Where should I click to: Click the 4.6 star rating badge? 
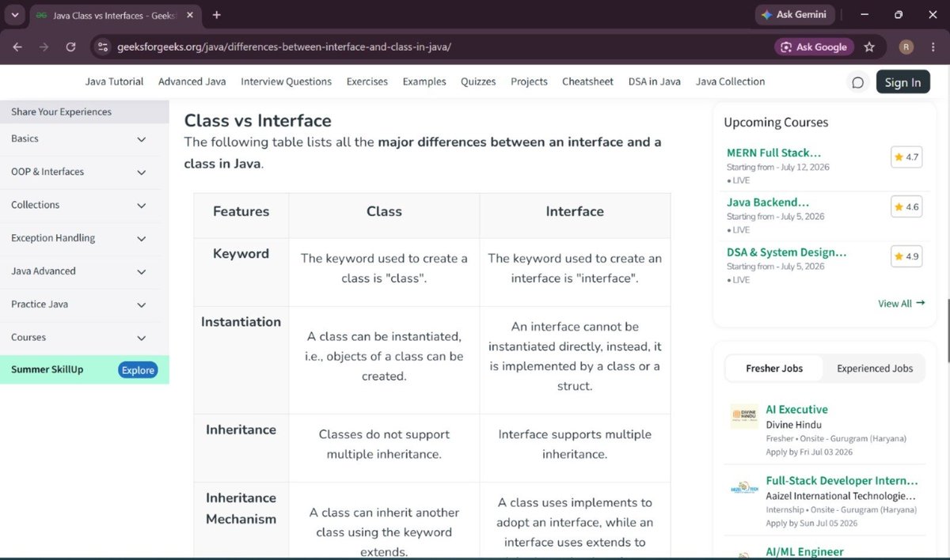click(906, 206)
